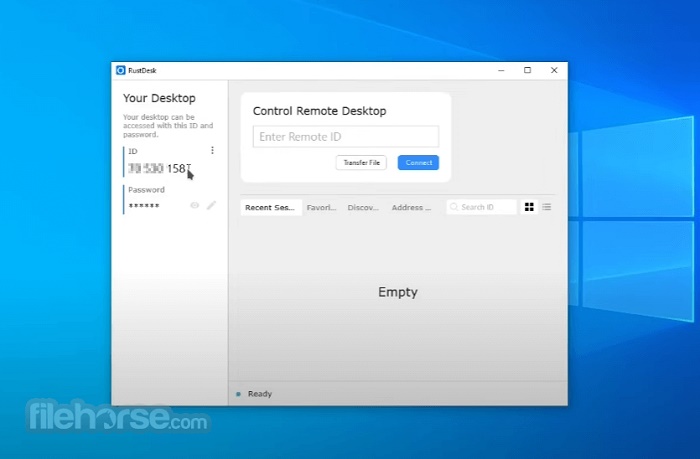Click the magnifier icon in Search ID
700x459 pixels.
point(454,207)
